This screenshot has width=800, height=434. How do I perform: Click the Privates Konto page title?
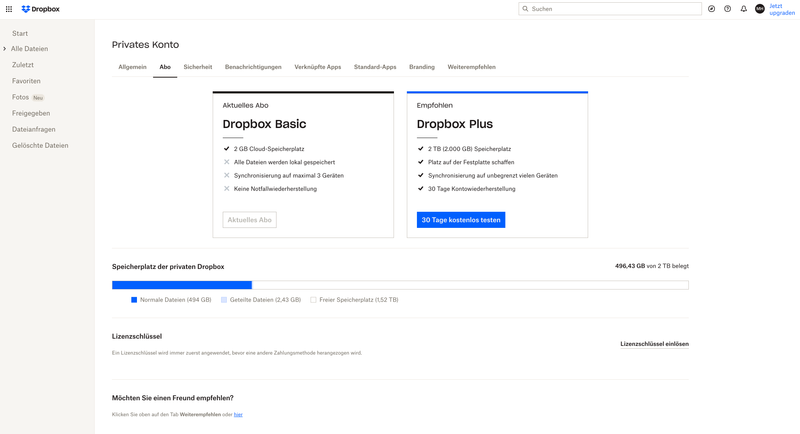(x=145, y=45)
